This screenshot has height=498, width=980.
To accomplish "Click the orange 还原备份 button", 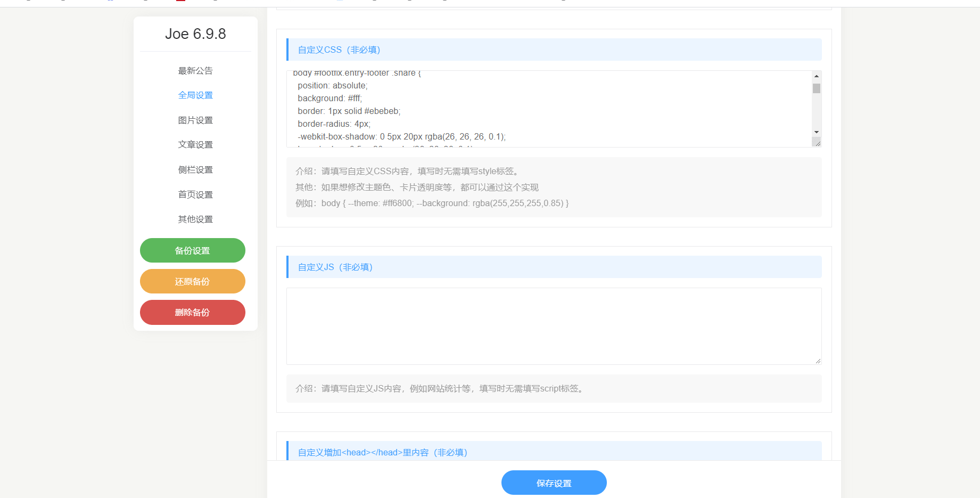I will click(193, 281).
